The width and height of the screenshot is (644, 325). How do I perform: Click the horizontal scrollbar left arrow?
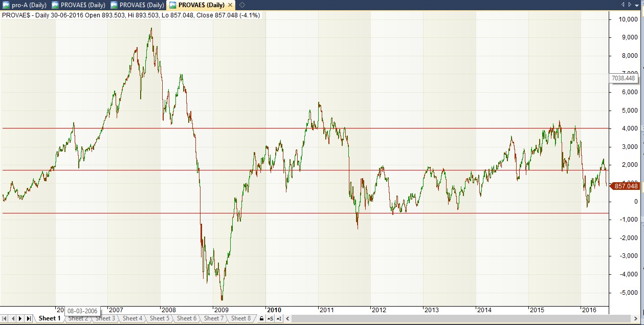click(x=286, y=318)
